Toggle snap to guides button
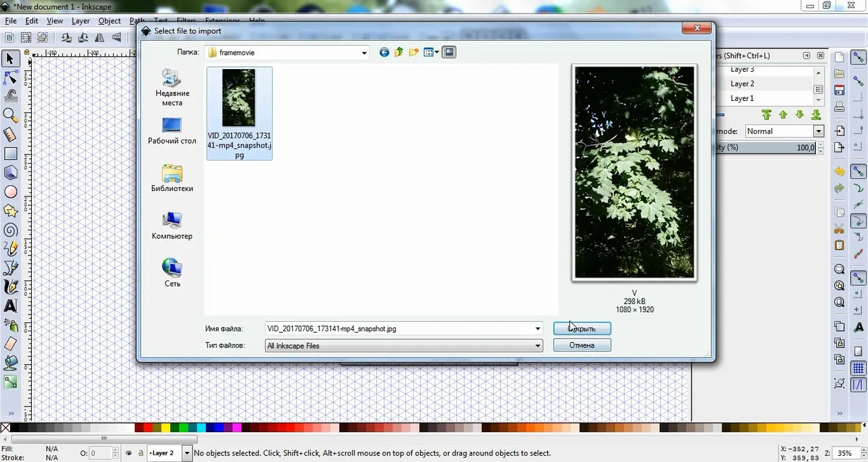This screenshot has width=868, height=462. tap(859, 385)
